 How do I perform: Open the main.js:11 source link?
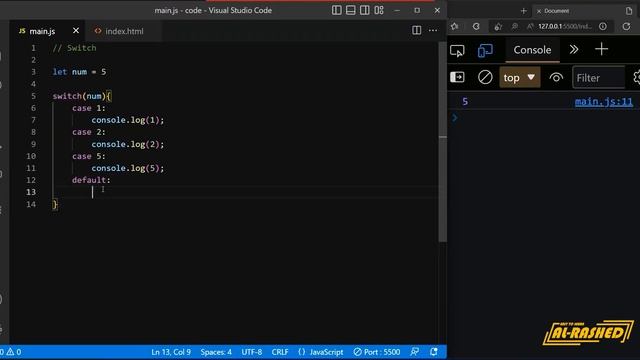604,102
